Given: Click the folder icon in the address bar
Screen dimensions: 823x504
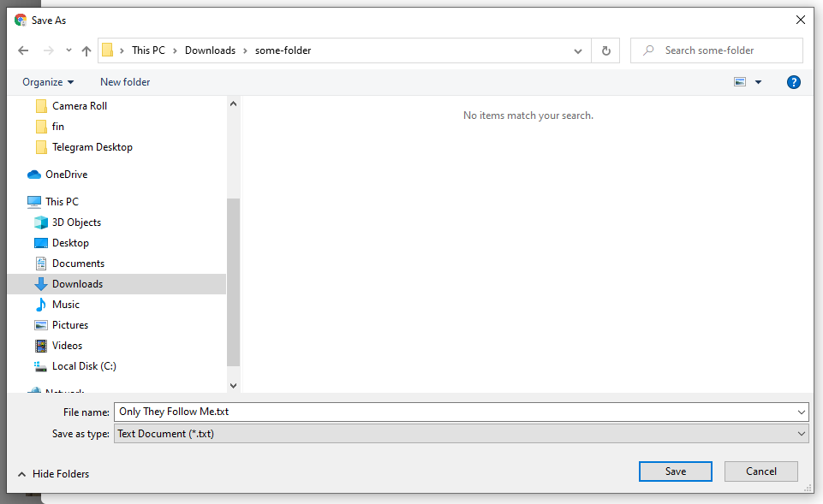Looking at the screenshot, I should pyautogui.click(x=108, y=50).
